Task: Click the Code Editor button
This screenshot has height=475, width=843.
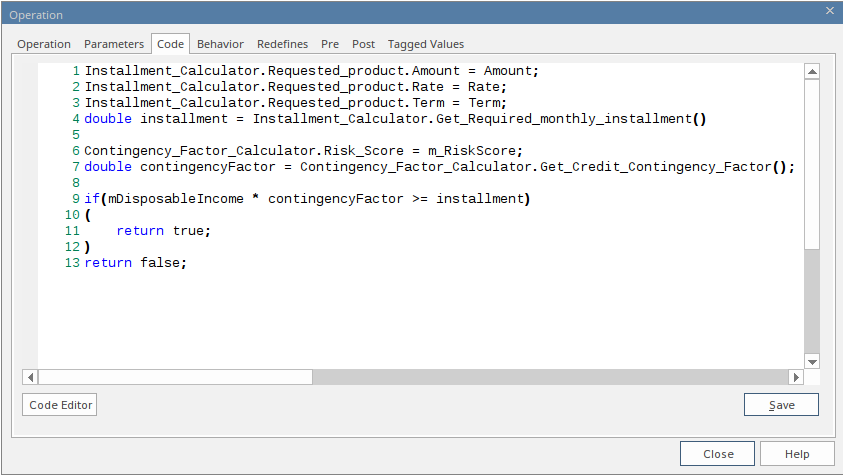Action: pyautogui.click(x=60, y=405)
